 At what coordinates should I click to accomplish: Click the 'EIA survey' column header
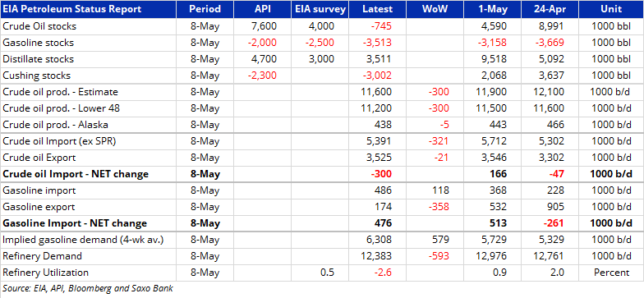pos(320,10)
